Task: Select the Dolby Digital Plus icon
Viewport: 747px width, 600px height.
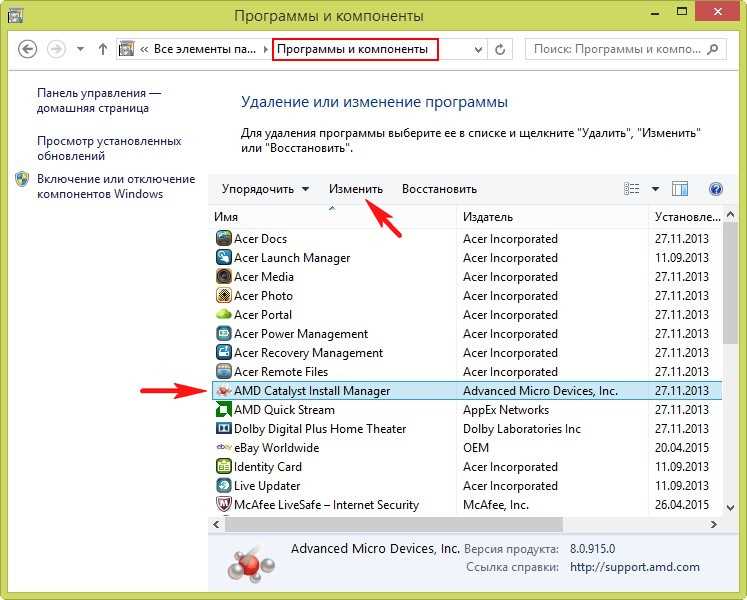Action: [223, 428]
